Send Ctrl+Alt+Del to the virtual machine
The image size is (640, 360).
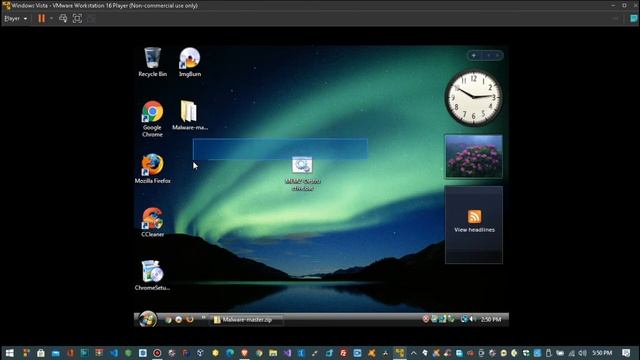click(63, 18)
